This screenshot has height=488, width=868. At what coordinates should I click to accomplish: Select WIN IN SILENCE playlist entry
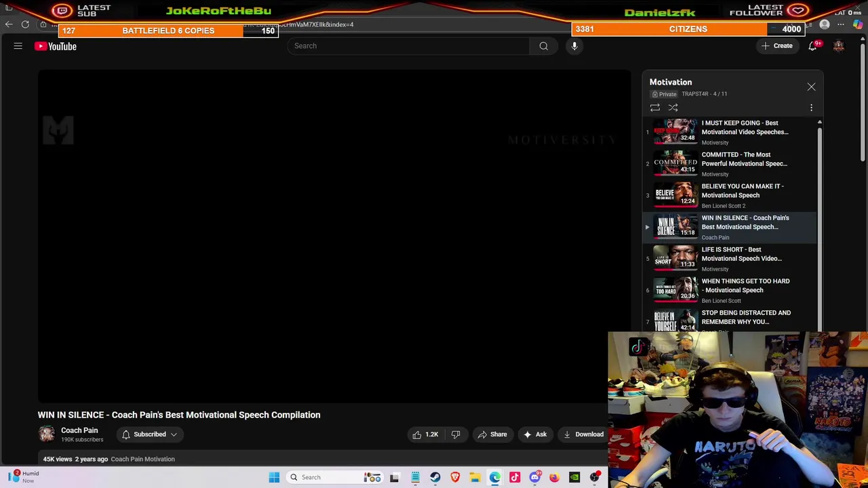click(x=730, y=227)
